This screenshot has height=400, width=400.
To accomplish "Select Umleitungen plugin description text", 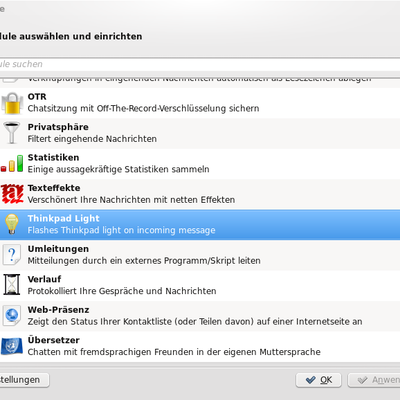I will (144, 261).
